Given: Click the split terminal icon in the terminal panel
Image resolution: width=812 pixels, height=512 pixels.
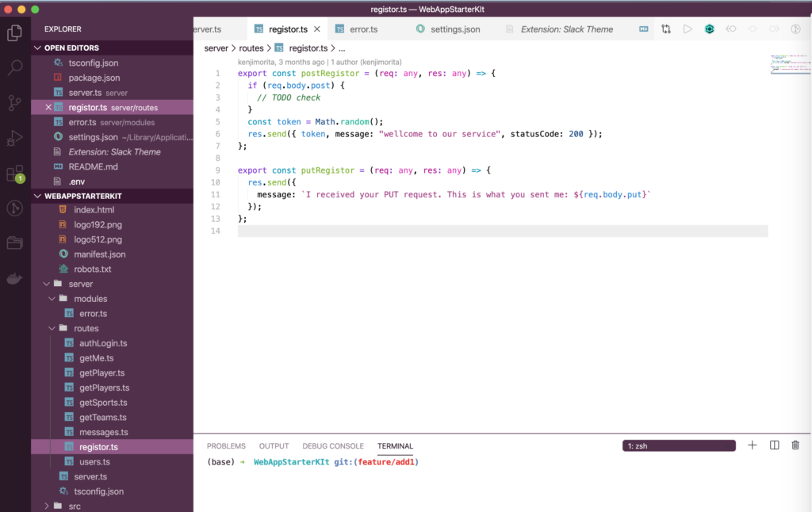Looking at the screenshot, I should [x=774, y=445].
